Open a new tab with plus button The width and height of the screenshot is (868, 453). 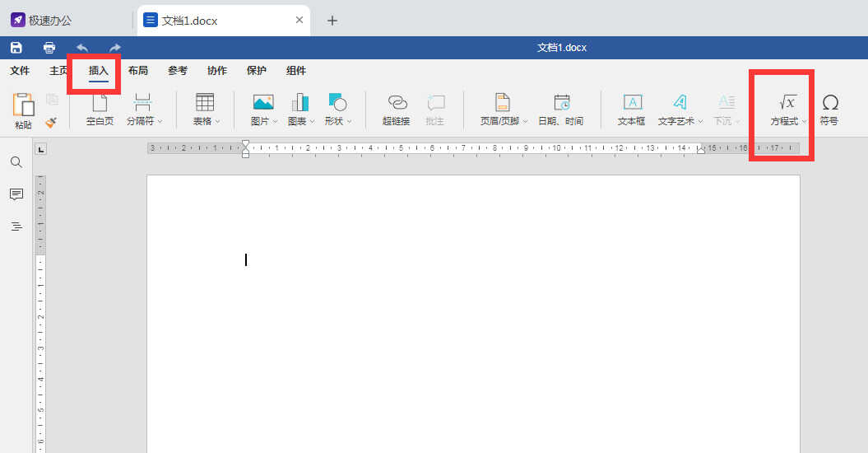332,21
